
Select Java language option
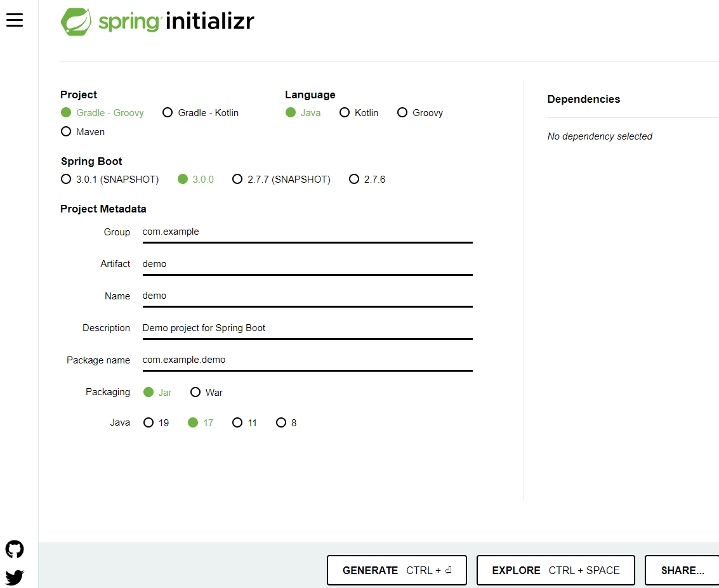click(x=303, y=113)
